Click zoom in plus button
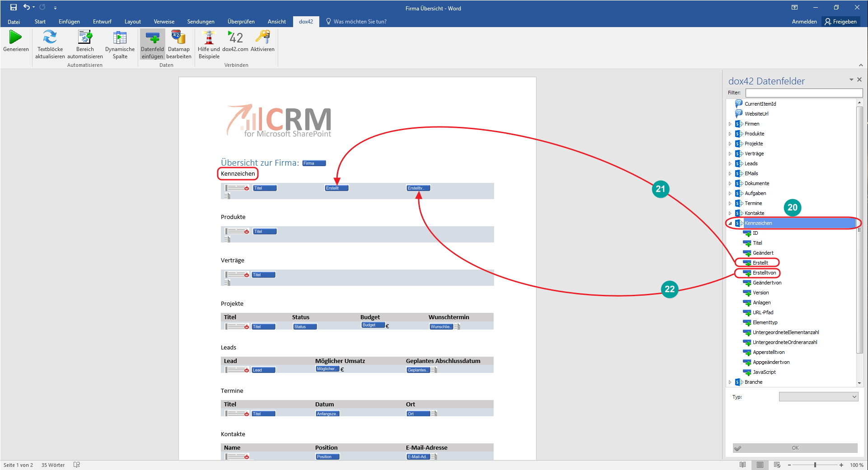The image size is (868, 470). pyautogui.click(x=841, y=465)
